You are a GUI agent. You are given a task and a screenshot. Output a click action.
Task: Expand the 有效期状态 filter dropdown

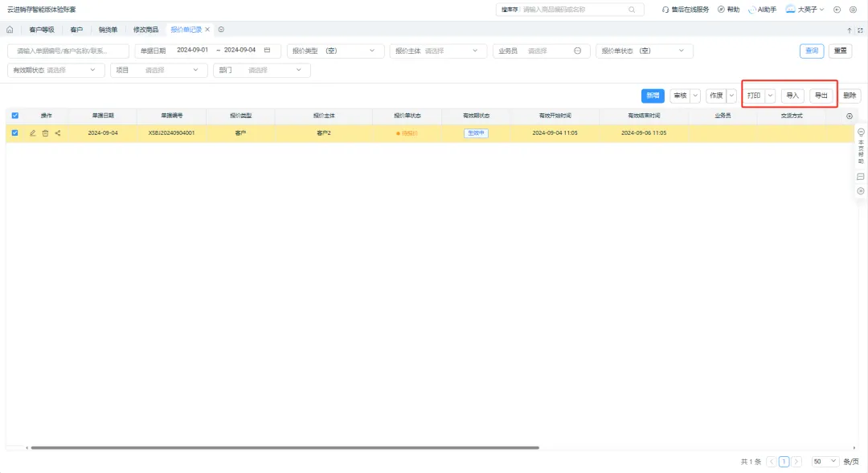point(92,70)
